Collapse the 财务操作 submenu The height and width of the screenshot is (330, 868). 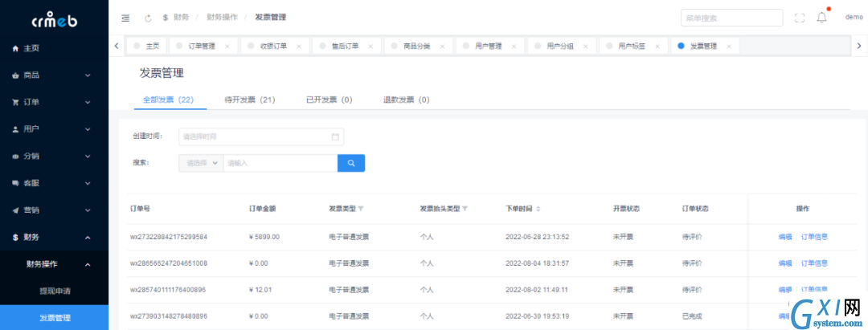tap(55, 264)
